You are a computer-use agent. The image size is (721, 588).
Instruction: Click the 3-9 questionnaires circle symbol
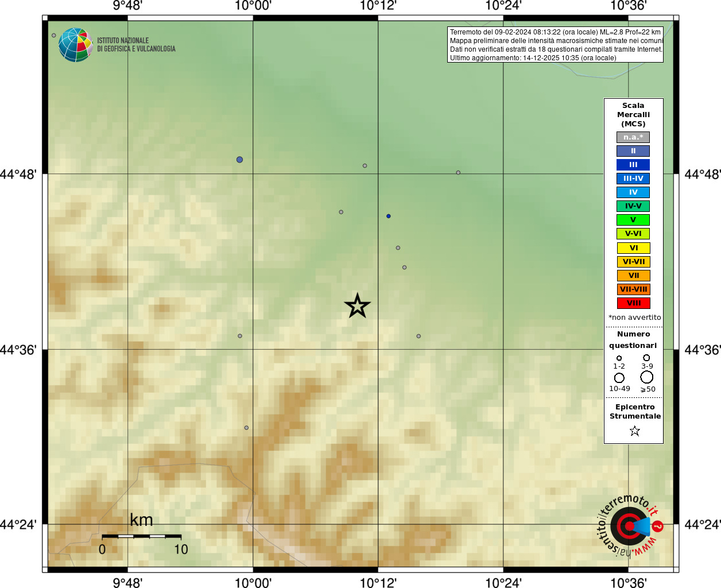coord(646,358)
